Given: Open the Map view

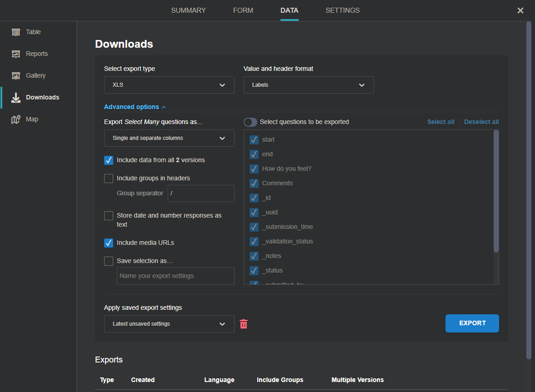Looking at the screenshot, I should pyautogui.click(x=32, y=119).
